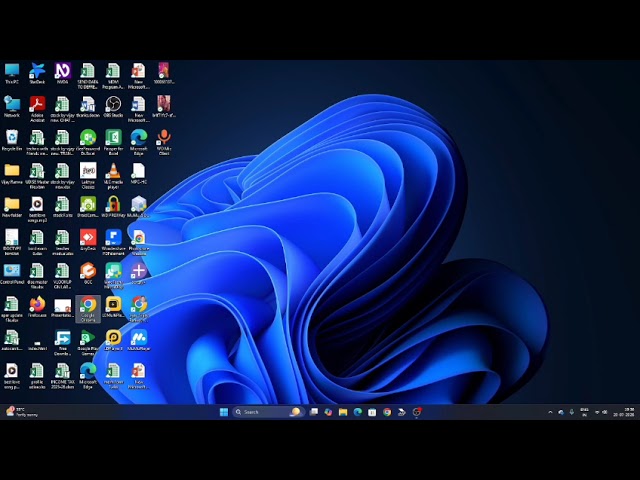Open the Windows Start button
The height and width of the screenshot is (480, 640).
224,412
